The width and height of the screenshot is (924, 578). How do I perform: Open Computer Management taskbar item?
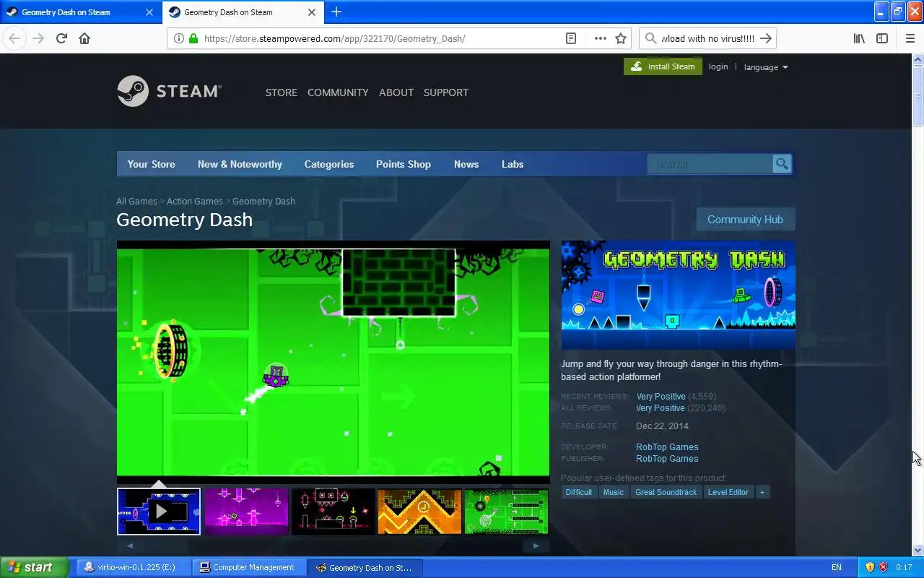tap(248, 567)
